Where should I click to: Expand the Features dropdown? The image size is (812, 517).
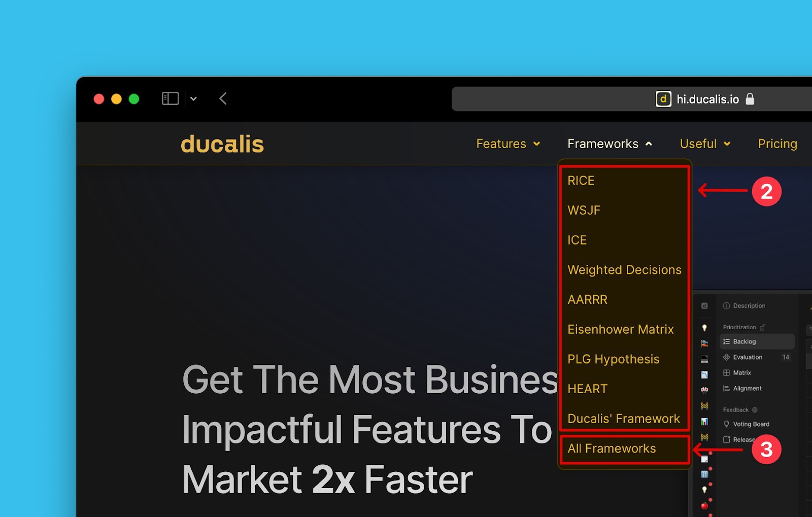point(507,144)
